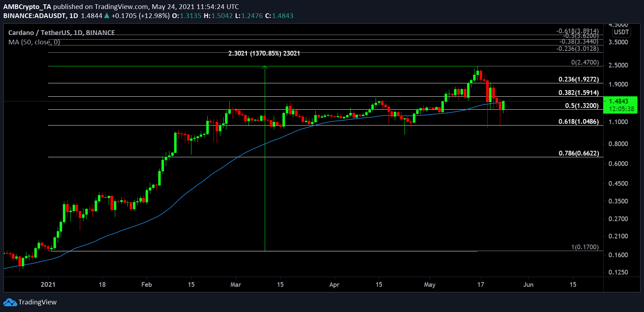This screenshot has width=644, height=312.
Task: Click the Cardano / TetherUS, 1D, BINANCE title
Action: pyautogui.click(x=61, y=32)
